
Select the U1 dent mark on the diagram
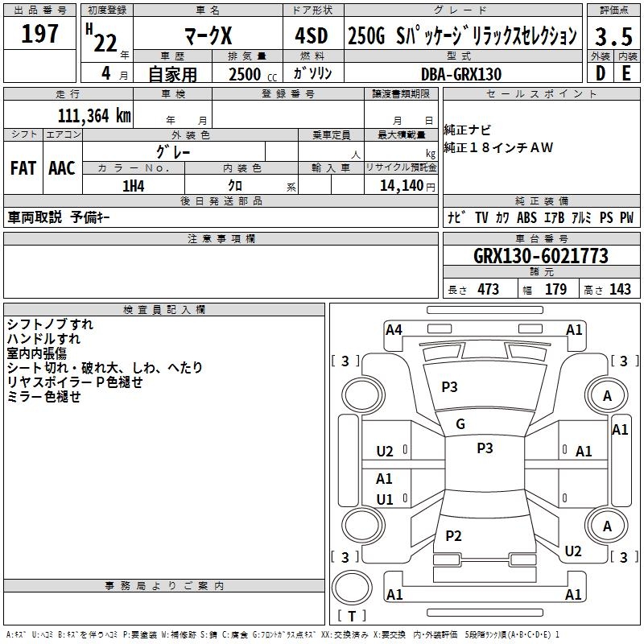pyautogui.click(x=385, y=500)
